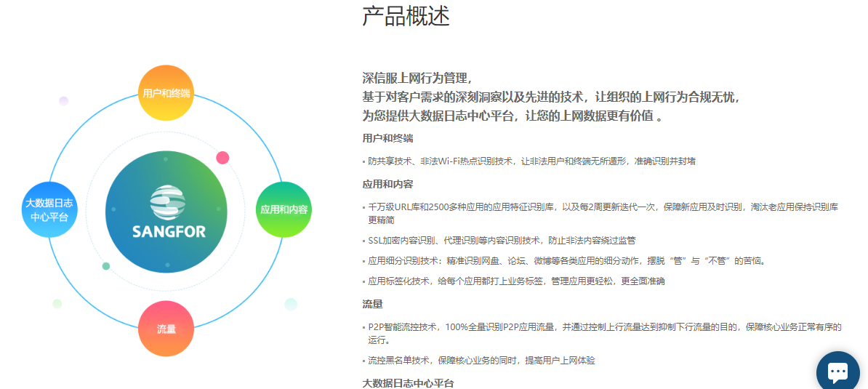Click the pale cyan dot near outer ring
The image size is (868, 389).
tap(291, 304)
